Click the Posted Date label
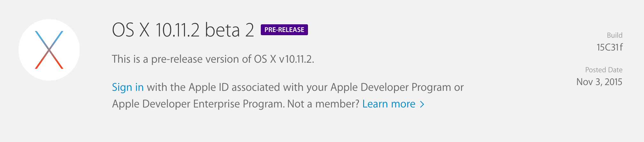The width and height of the screenshot is (644, 142). point(604,70)
